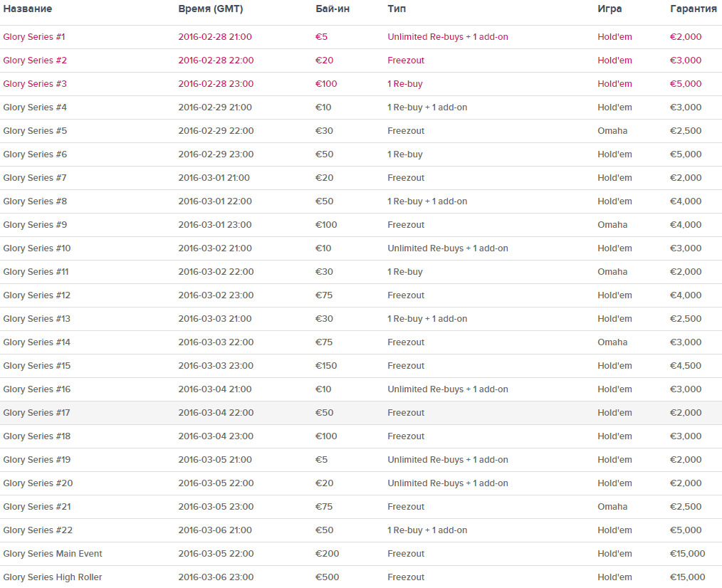Select the Glory Series #4 row name
This screenshot has height=588, width=722.
[35, 107]
